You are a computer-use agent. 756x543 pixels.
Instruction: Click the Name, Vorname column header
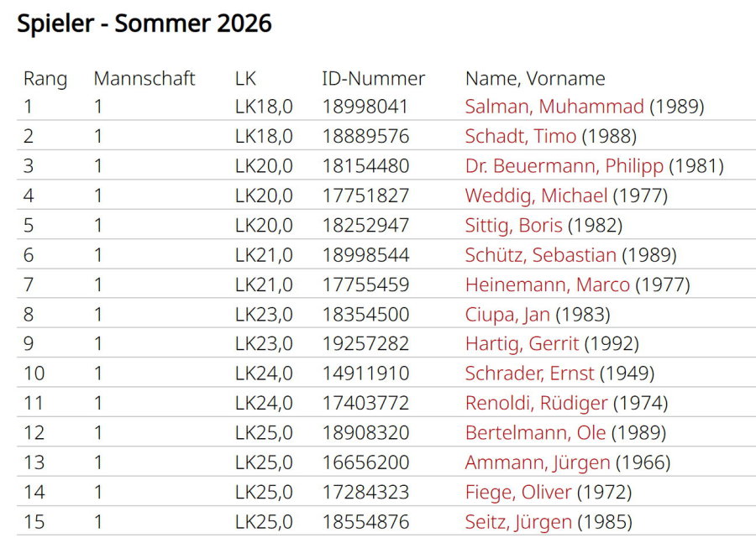[534, 79]
